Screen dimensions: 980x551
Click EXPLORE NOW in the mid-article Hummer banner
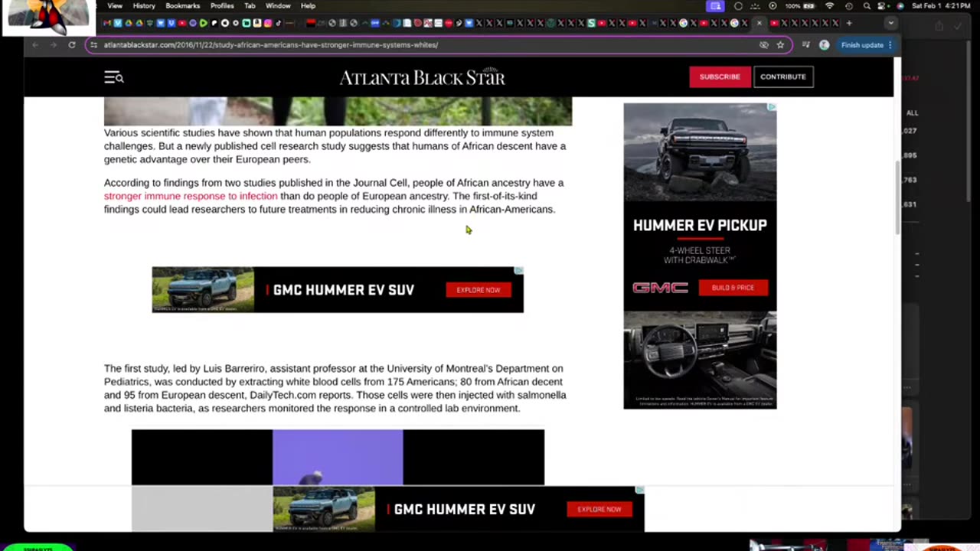(x=478, y=290)
